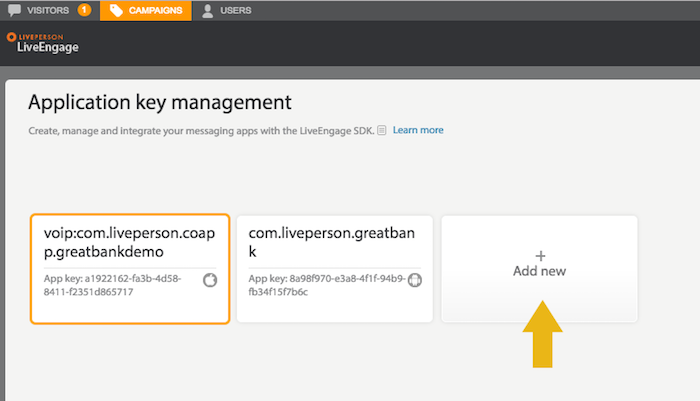Click the LiveEngage logo
The height and width of the screenshot is (401, 700).
pyautogui.click(x=43, y=43)
